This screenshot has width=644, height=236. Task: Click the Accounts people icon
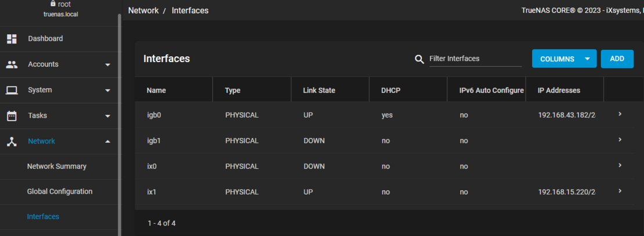[x=12, y=64]
